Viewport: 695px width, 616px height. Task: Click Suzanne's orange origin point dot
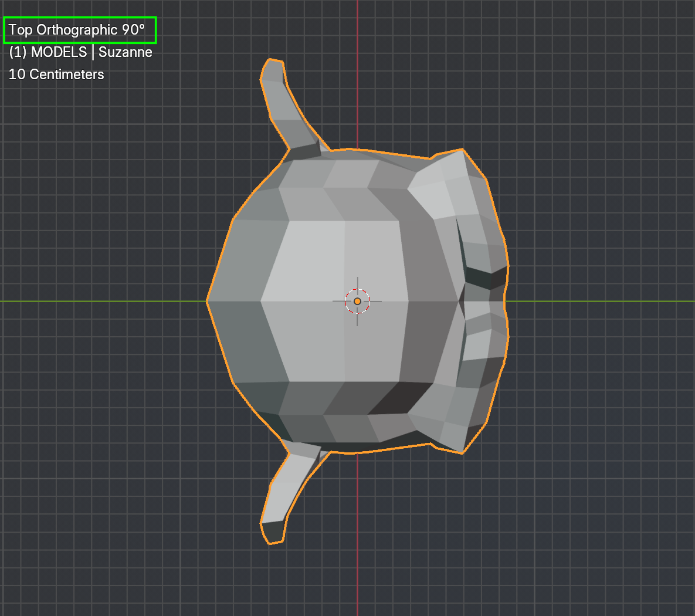pos(357,301)
